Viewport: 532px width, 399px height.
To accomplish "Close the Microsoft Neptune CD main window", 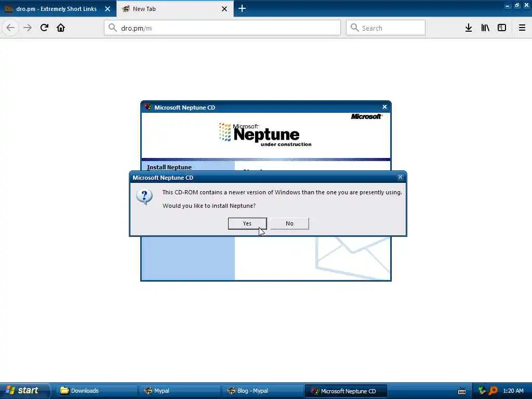I will pos(384,107).
